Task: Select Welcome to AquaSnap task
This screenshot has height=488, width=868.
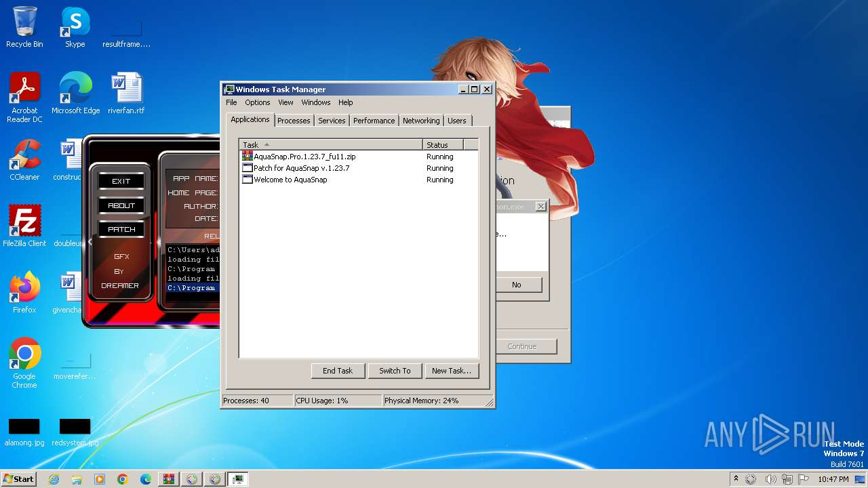Action: (359, 180)
